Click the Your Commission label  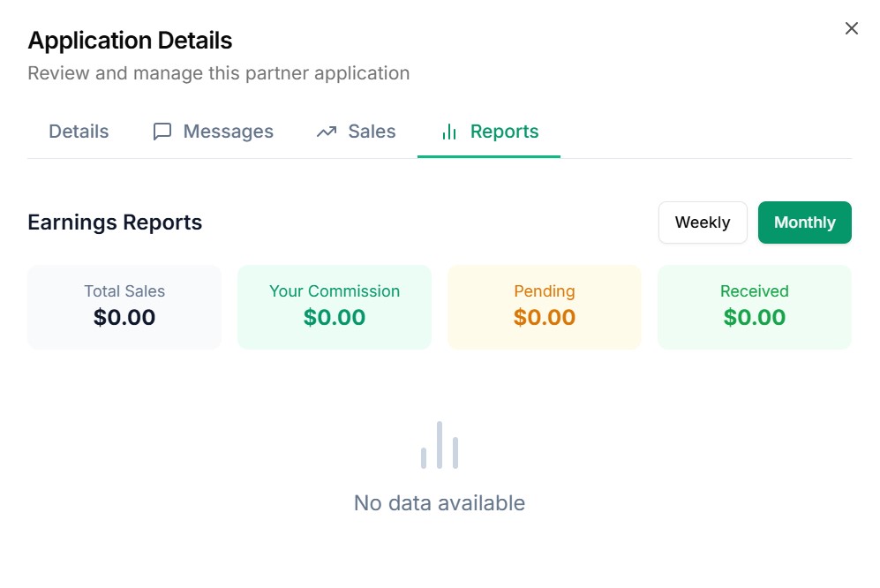pos(335,291)
